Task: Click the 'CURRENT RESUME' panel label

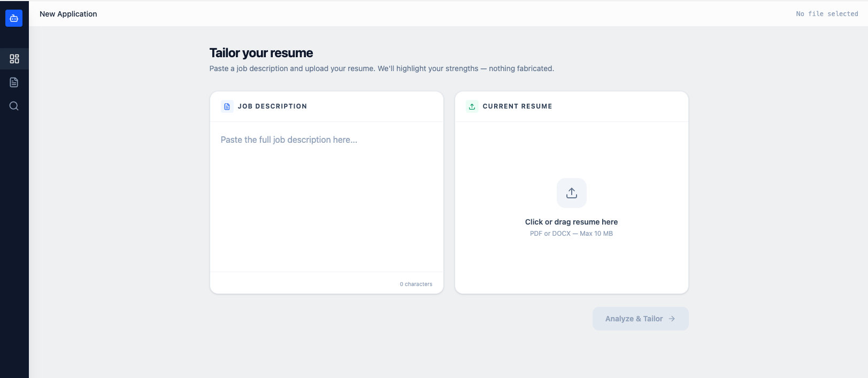Action: coord(517,106)
